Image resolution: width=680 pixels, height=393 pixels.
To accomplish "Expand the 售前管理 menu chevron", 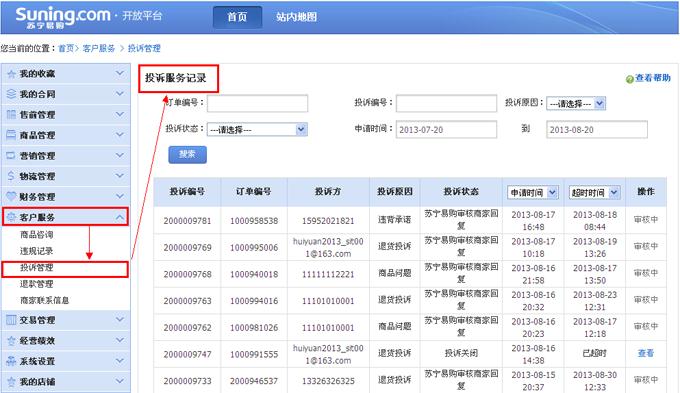I will (x=120, y=114).
